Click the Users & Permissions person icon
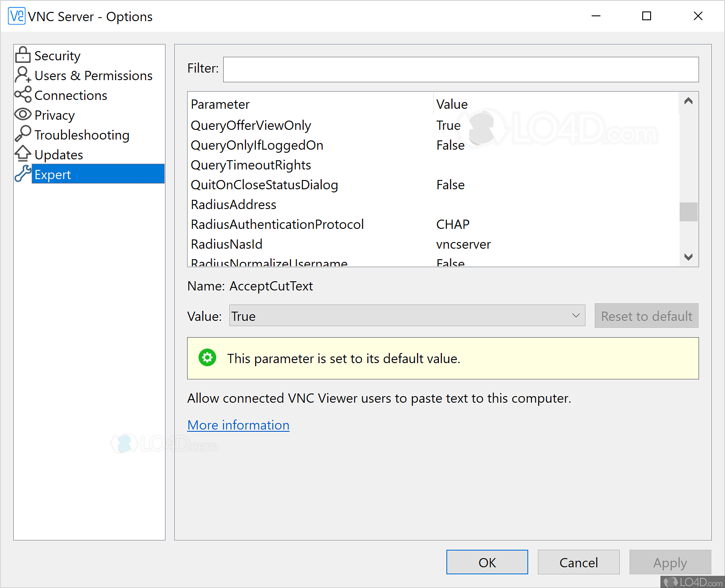The image size is (725, 588). tap(22, 75)
